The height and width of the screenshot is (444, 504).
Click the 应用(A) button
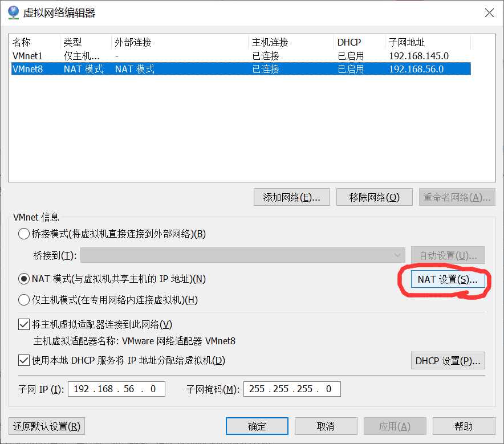(x=395, y=426)
